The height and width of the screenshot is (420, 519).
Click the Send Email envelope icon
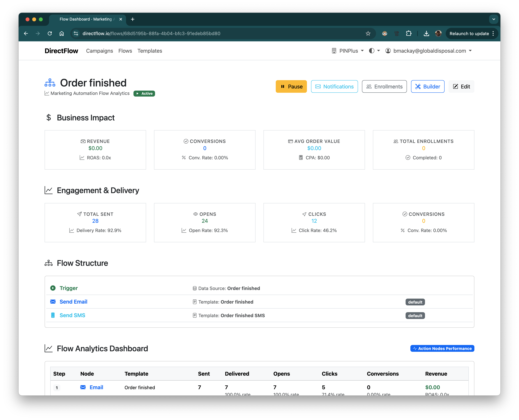53,301
